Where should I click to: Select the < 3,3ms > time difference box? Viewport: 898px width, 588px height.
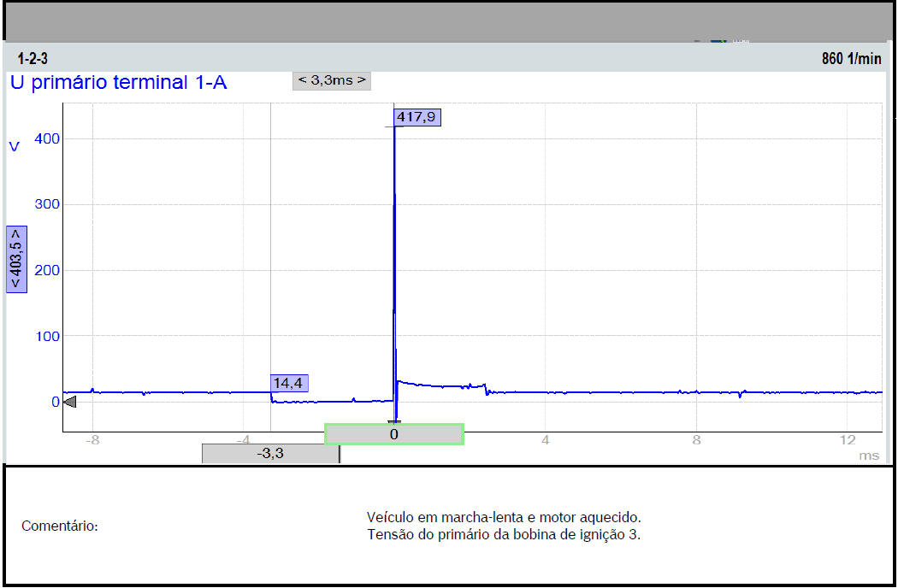click(331, 81)
